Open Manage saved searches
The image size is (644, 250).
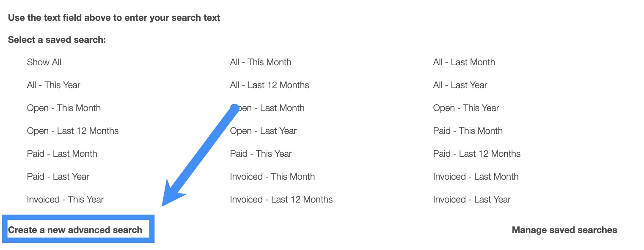[564, 230]
